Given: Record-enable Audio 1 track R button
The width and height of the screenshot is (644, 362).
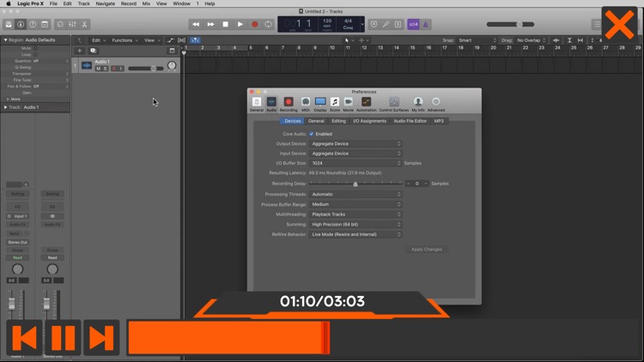Looking at the screenshot, I should tap(114, 69).
